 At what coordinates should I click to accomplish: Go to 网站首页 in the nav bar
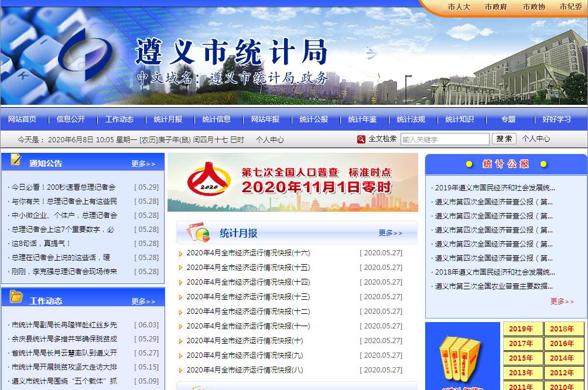coord(22,119)
